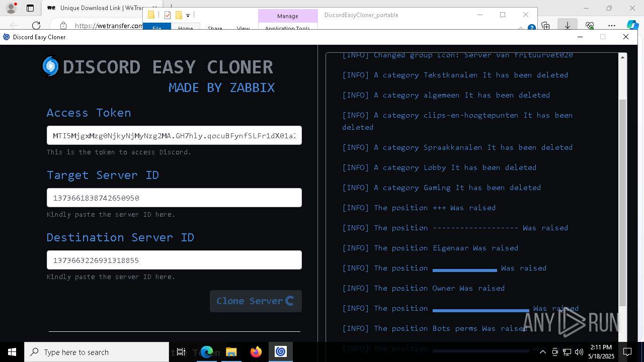Open the Windows Start menu
The height and width of the screenshot is (362, 644).
12,352
